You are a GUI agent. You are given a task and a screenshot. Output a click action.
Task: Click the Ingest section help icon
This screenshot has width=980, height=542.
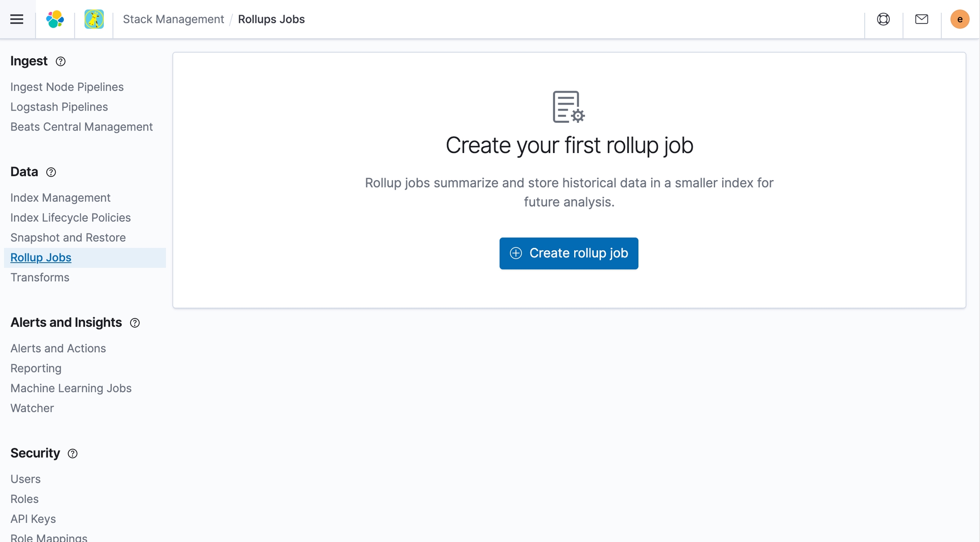(61, 62)
